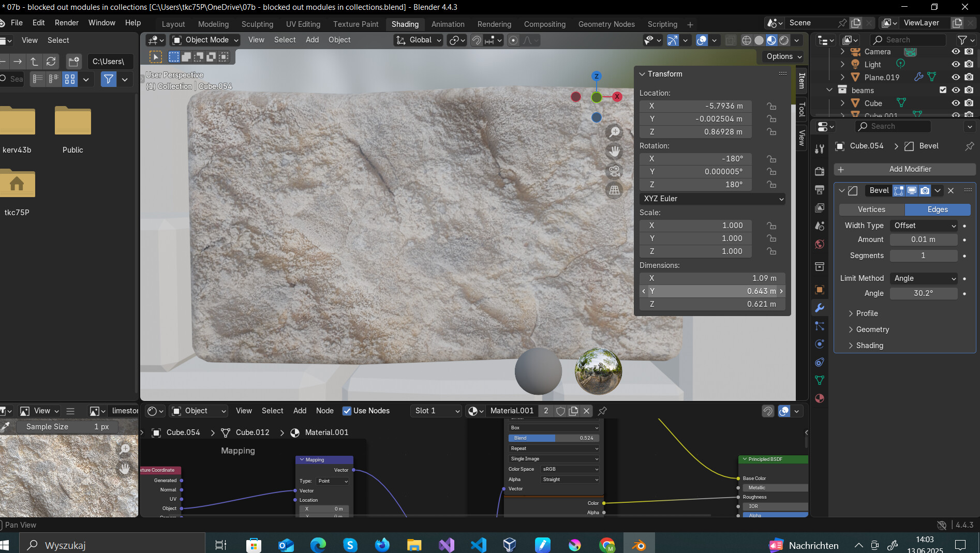Image resolution: width=980 pixels, height=553 pixels.
Task: Disable the beams collection checkbox
Action: (943, 90)
